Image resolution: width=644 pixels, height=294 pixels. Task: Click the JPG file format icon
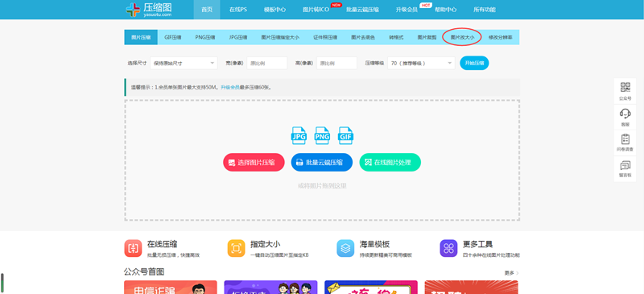[x=299, y=135]
